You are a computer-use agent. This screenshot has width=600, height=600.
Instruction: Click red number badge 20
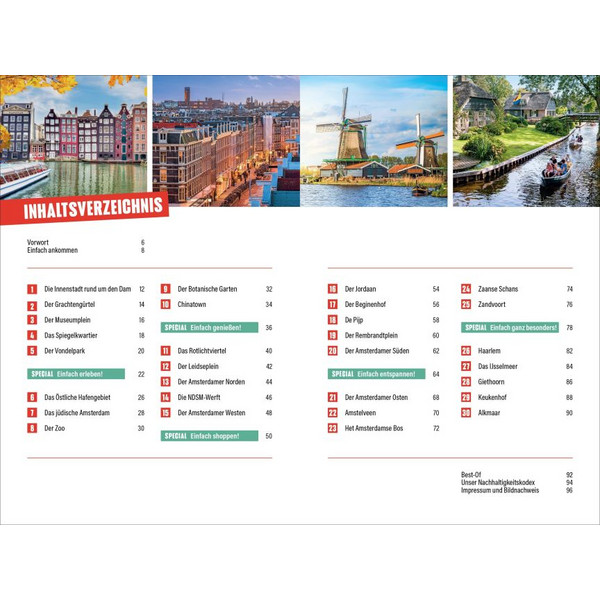pyautogui.click(x=333, y=351)
